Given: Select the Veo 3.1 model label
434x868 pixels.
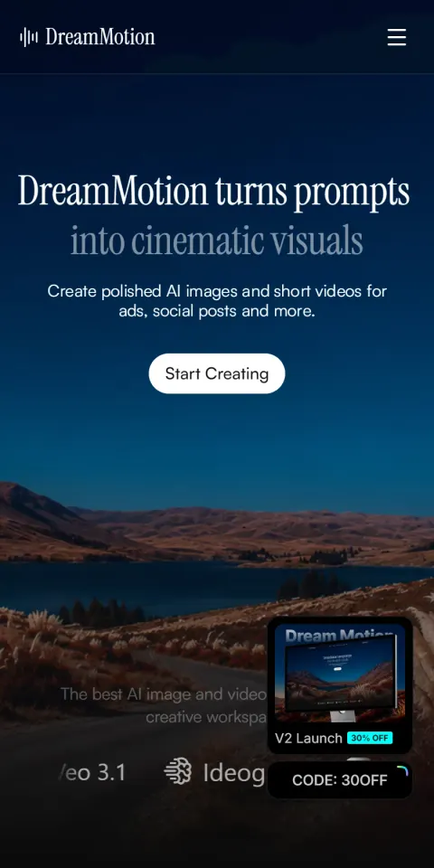Looking at the screenshot, I should (x=92, y=772).
